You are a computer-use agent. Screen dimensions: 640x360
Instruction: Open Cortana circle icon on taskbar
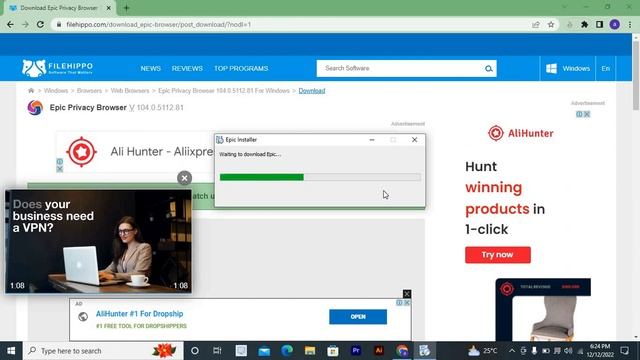(195, 351)
